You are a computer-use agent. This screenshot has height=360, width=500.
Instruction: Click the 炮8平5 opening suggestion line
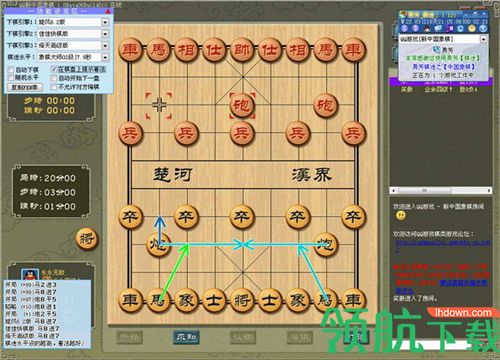click(31, 299)
